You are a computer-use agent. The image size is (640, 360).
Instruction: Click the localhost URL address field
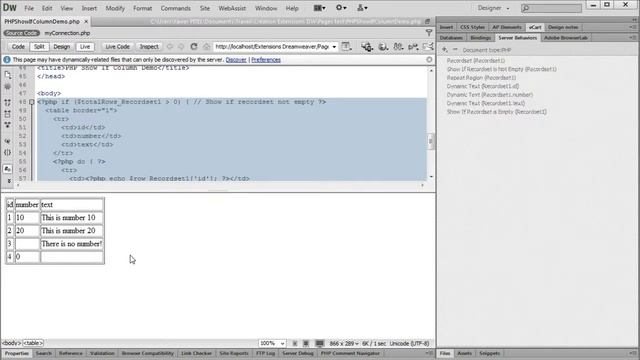tap(272, 47)
